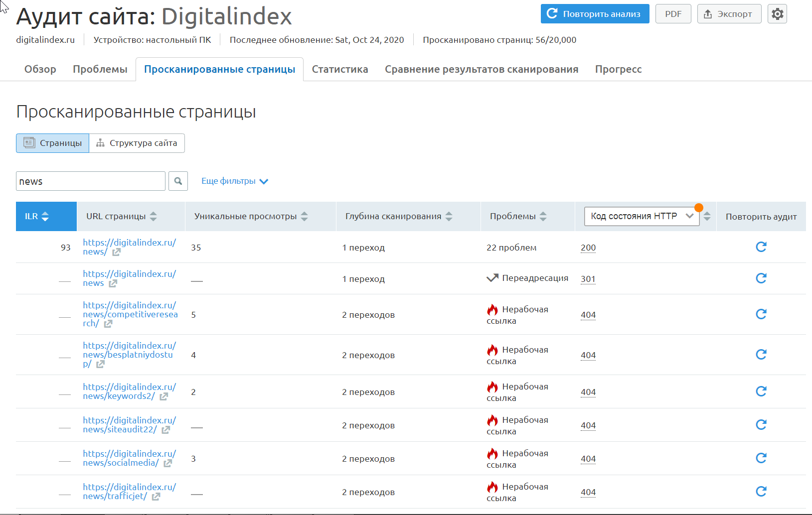Viewport: 812px width, 515px height.
Task: Open external link icon for news/trafficjet/
Action: [x=156, y=497]
